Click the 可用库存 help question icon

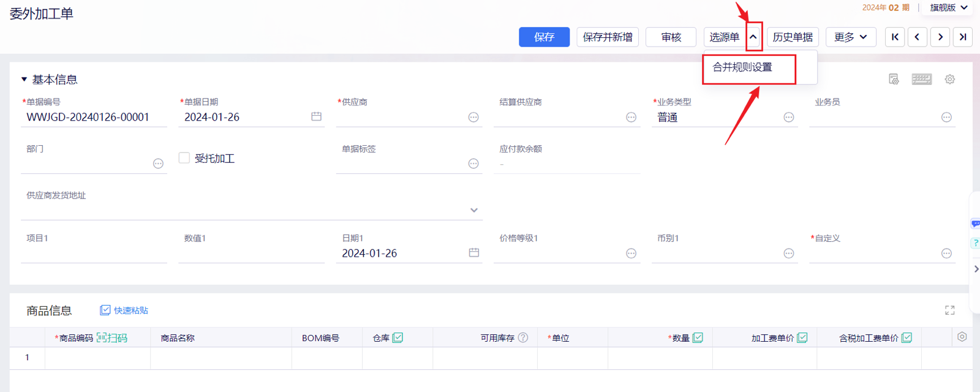(x=523, y=337)
